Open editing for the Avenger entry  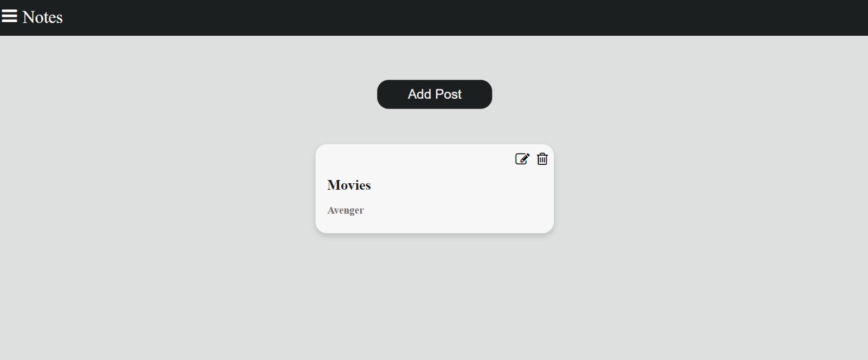coord(522,159)
